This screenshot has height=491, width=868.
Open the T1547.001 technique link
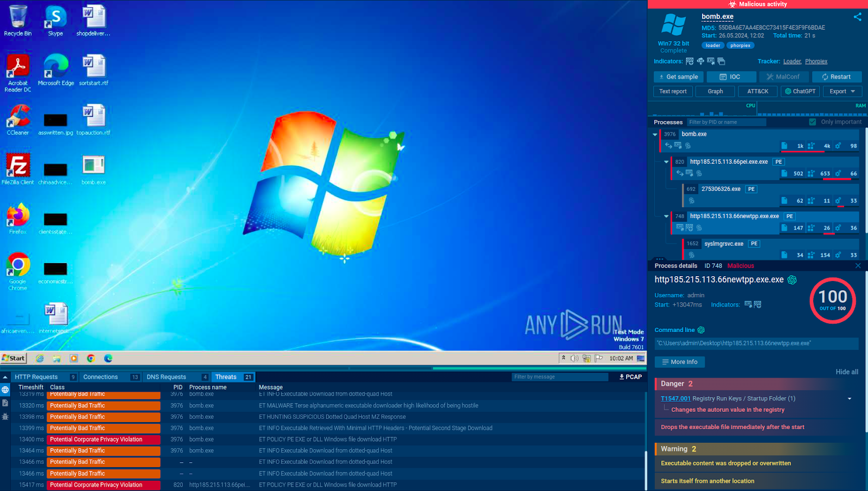point(675,399)
